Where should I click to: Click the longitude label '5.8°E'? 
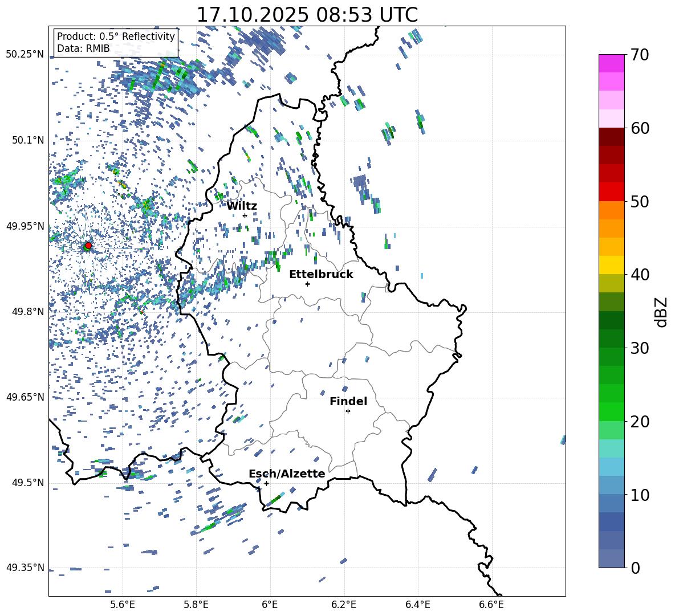coord(196,605)
